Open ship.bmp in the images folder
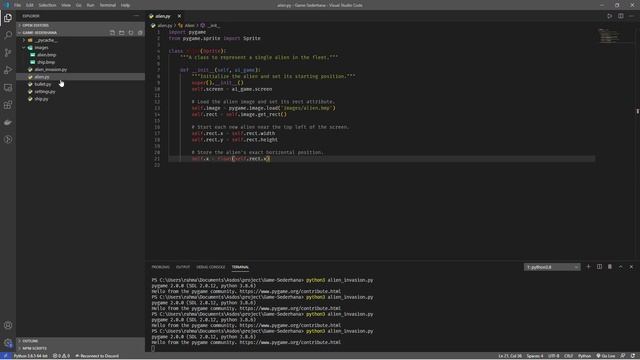The image size is (640, 360). point(46,62)
